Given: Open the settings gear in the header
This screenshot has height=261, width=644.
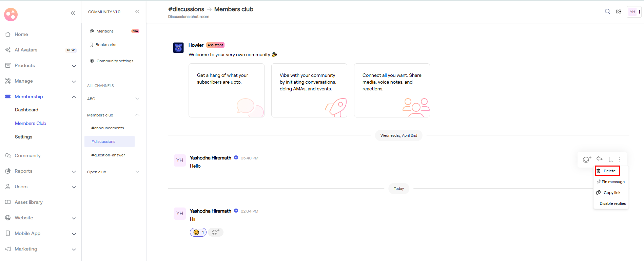Looking at the screenshot, I should tap(619, 12).
